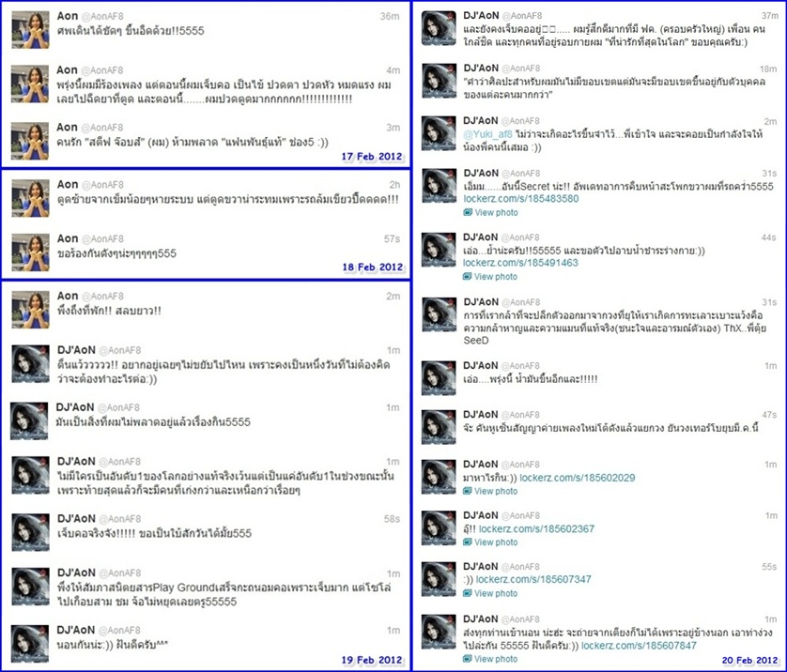Viewport: 787px width, 672px height.
Task: Click the 17 Feb 2012 date label
Action: point(372,157)
